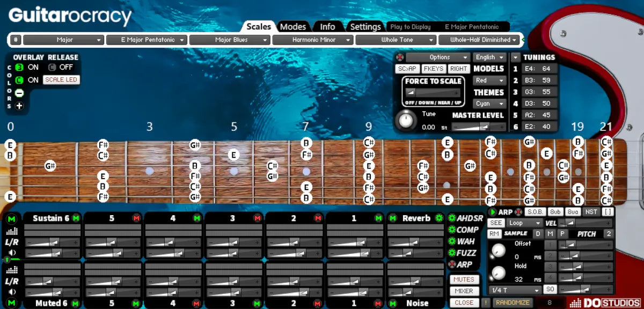Open the Harmonic Minor dropdown

click(x=313, y=40)
